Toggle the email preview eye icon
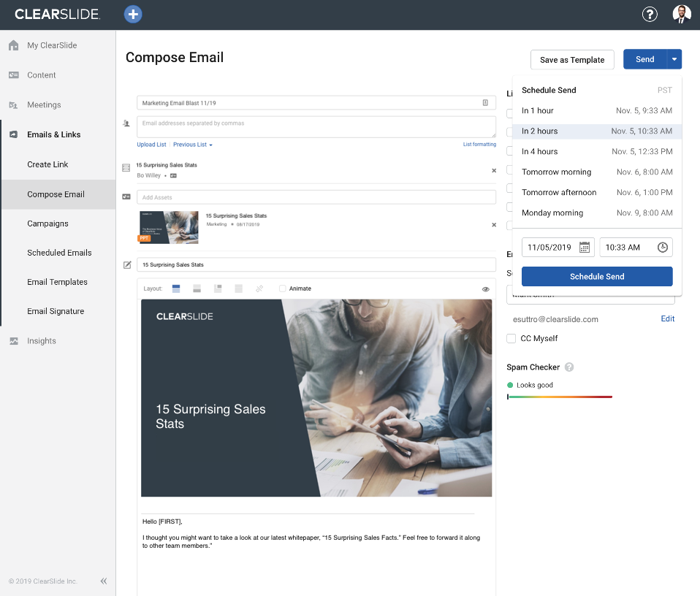 tap(485, 289)
